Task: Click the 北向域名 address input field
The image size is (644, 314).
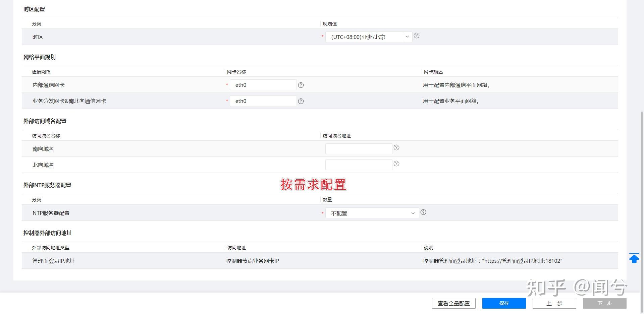Action: coord(358,165)
